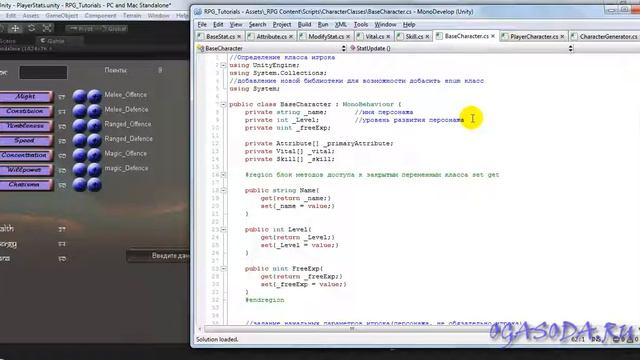Open MonoDevelop XML menu
The height and width of the screenshot is (360, 640).
pyautogui.click(x=340, y=24)
